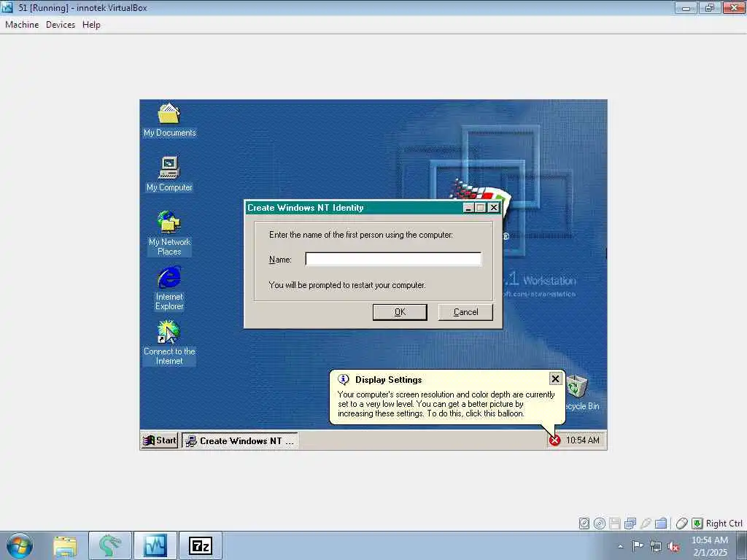Click in the Name text field

[393, 259]
